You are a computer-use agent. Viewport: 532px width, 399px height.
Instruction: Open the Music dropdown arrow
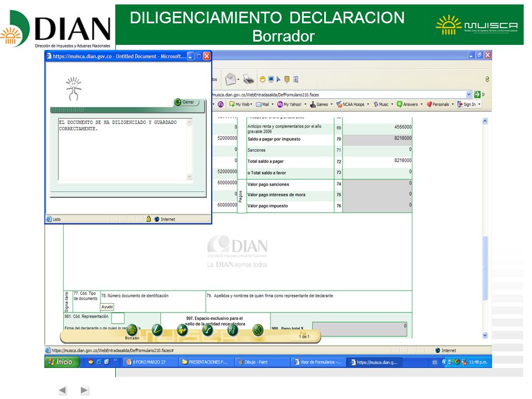pos(392,105)
